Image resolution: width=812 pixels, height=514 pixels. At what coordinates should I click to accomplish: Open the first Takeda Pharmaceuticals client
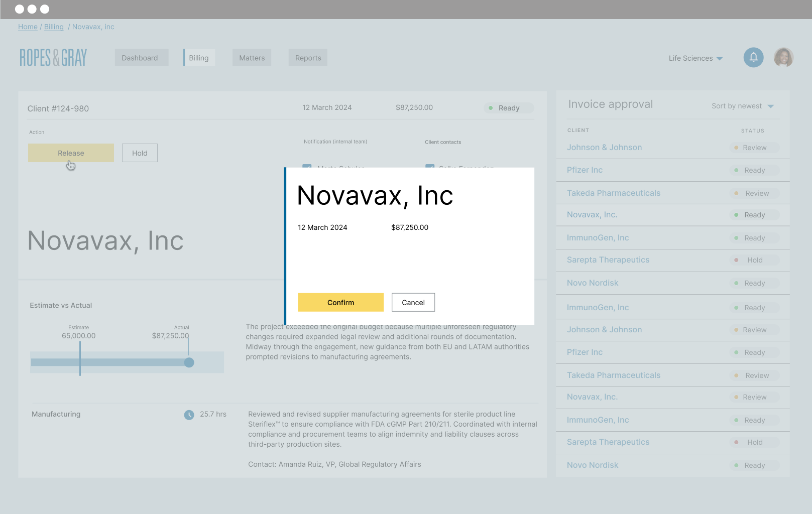(614, 193)
